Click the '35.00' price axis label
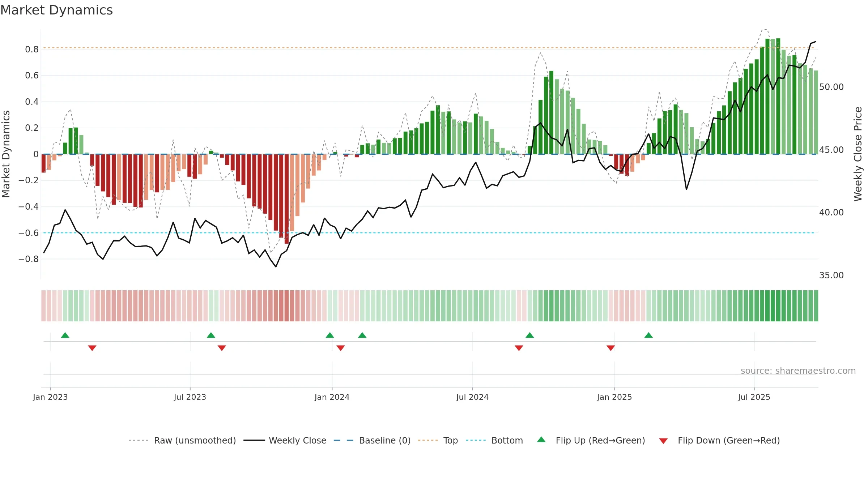 tap(831, 275)
